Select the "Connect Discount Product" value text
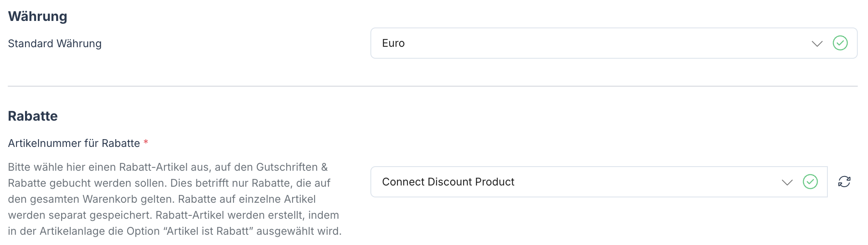The height and width of the screenshot is (245, 868). pyautogui.click(x=448, y=182)
